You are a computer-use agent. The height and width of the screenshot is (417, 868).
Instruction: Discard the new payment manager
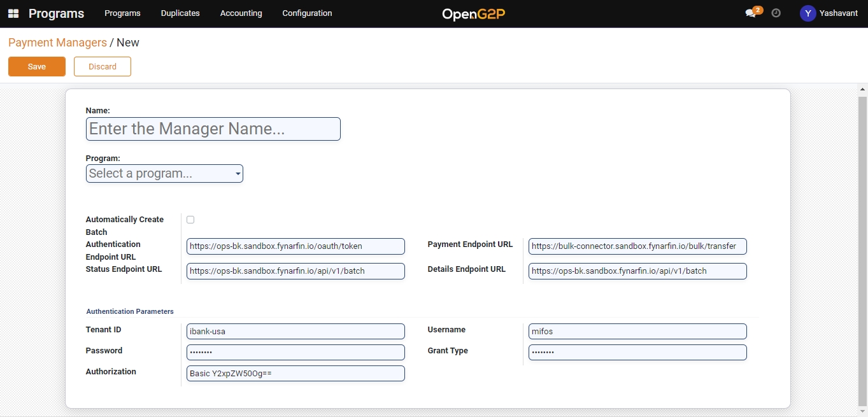tap(103, 67)
